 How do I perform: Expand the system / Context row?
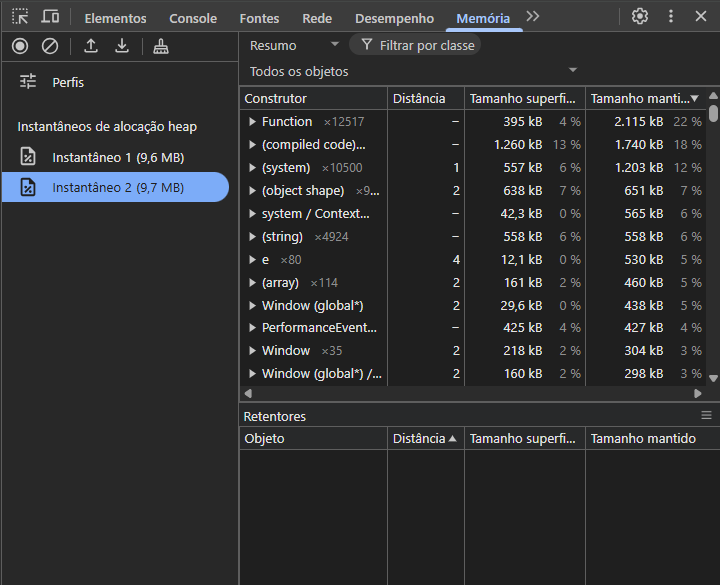pos(252,214)
